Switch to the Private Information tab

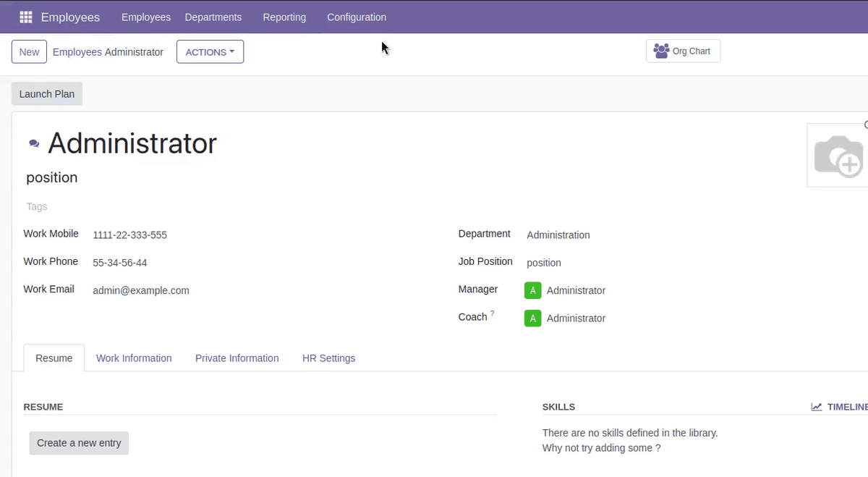pyautogui.click(x=237, y=358)
